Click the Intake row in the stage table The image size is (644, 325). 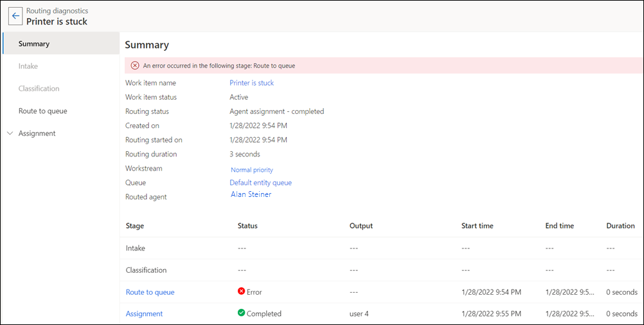tap(382, 248)
